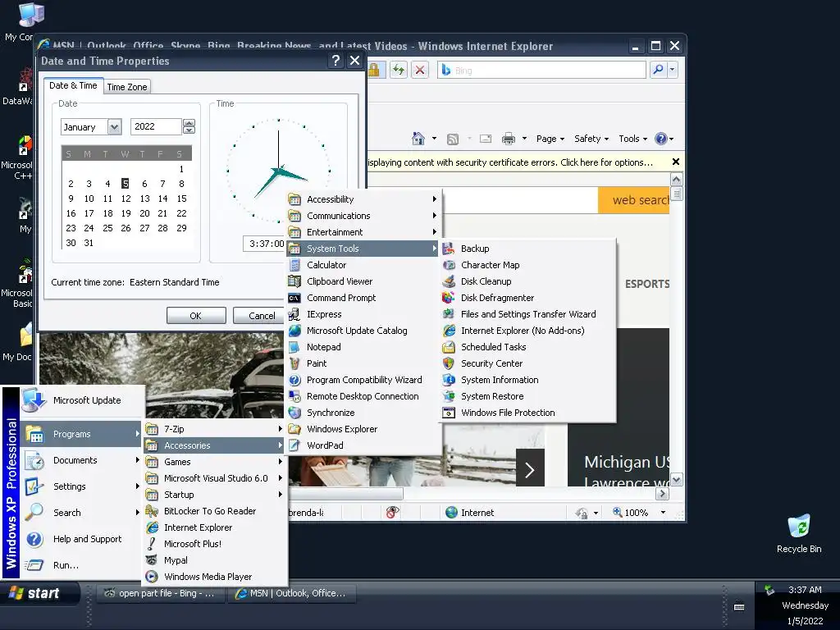
Task: Open Paint
Action: pos(363,363)
